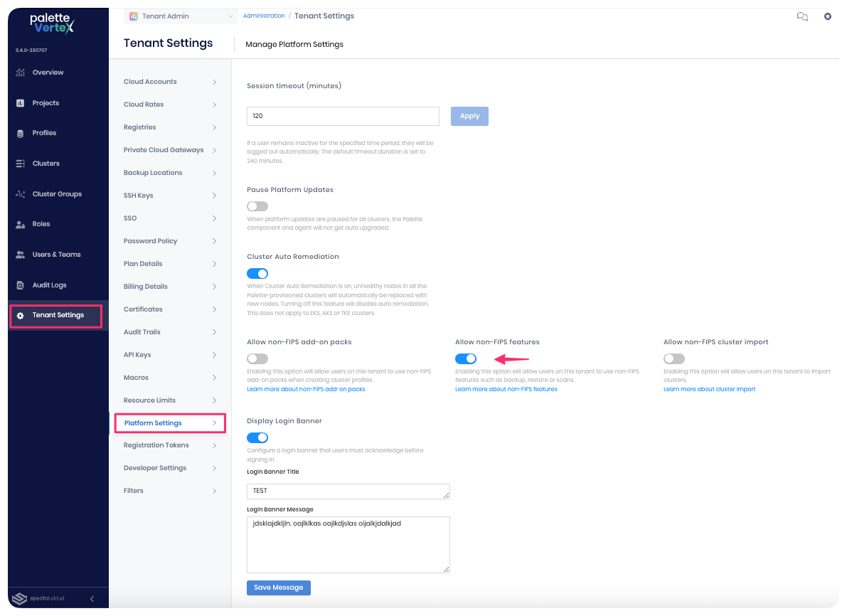Image resolution: width=847 pixels, height=616 pixels.
Task: Go to Overview in sidebar
Action: (x=48, y=73)
